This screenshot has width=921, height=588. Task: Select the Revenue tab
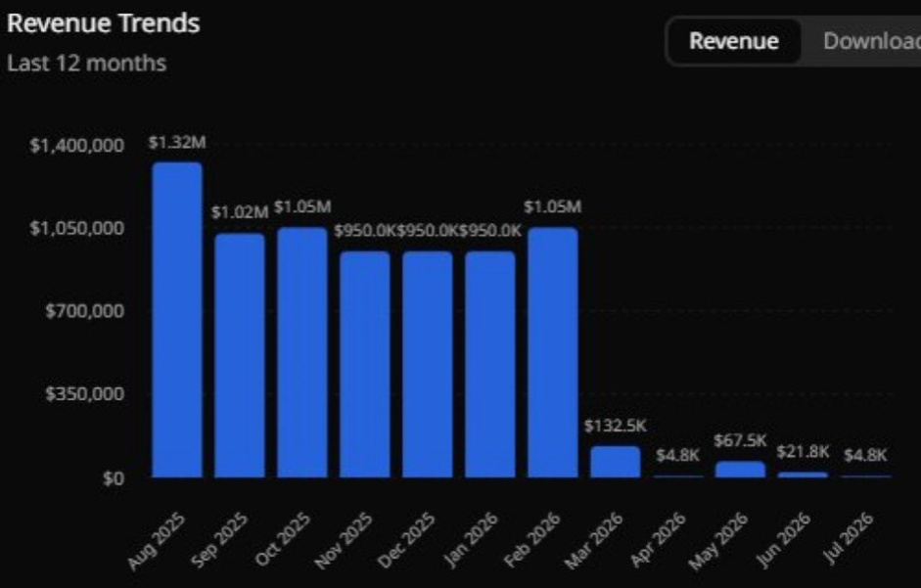click(734, 41)
